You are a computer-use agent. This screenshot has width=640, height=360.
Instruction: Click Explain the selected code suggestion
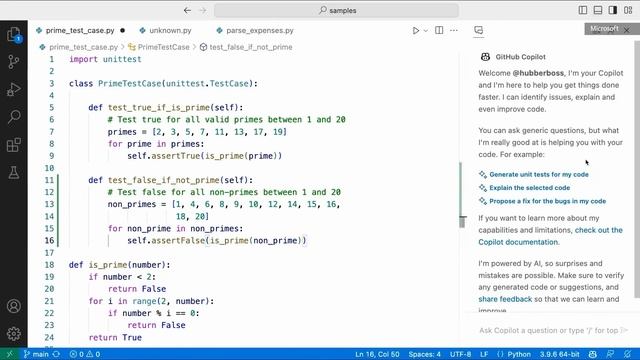click(x=529, y=188)
